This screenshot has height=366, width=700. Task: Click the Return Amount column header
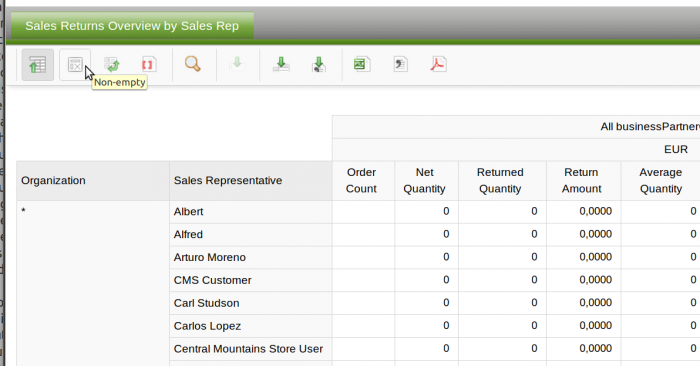(583, 181)
